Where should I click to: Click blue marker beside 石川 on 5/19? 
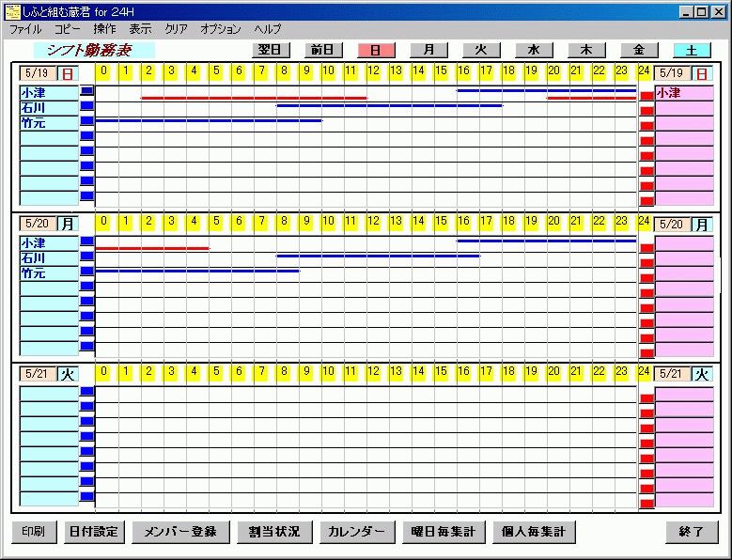[86, 106]
